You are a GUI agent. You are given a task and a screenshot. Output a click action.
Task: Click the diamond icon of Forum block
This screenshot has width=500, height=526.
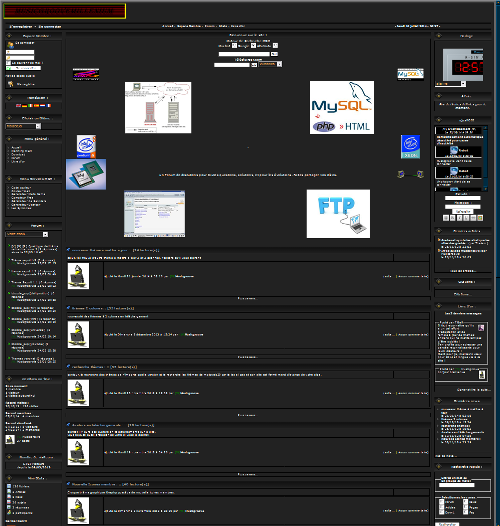9,225
